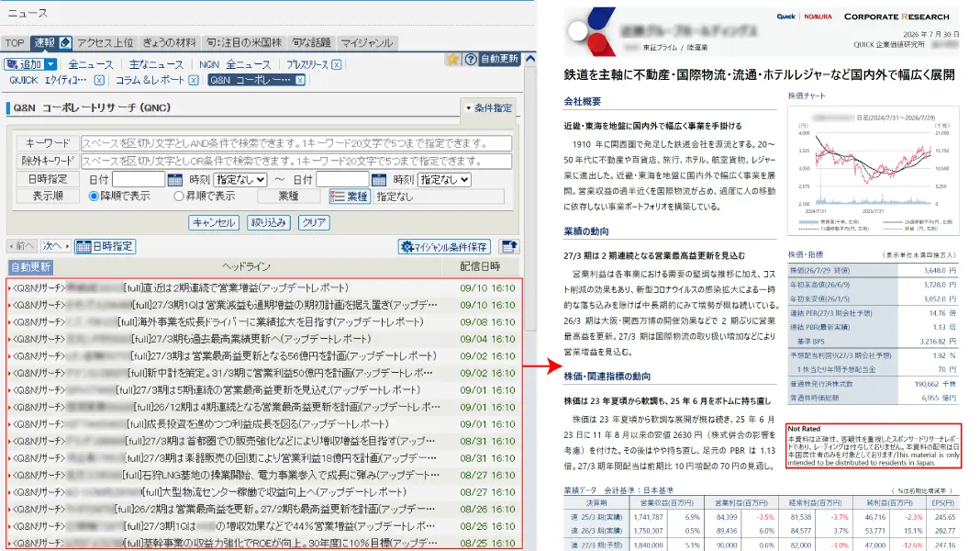Screen dimensions: 980x551
Task: Open headline 石狩LNG基地の操業開始
Action: tap(282, 475)
